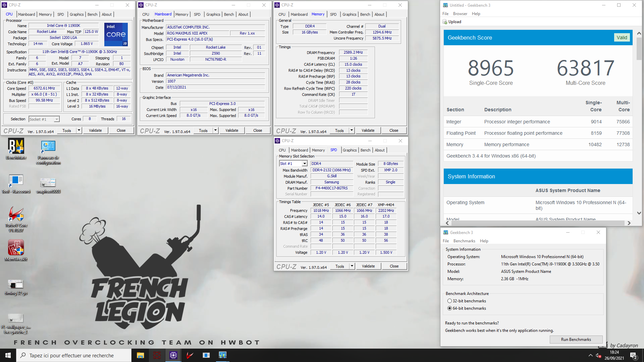644x362 pixels.
Task: Open the Tool - Raccourci desktop shortcut
Action: (x=16, y=184)
